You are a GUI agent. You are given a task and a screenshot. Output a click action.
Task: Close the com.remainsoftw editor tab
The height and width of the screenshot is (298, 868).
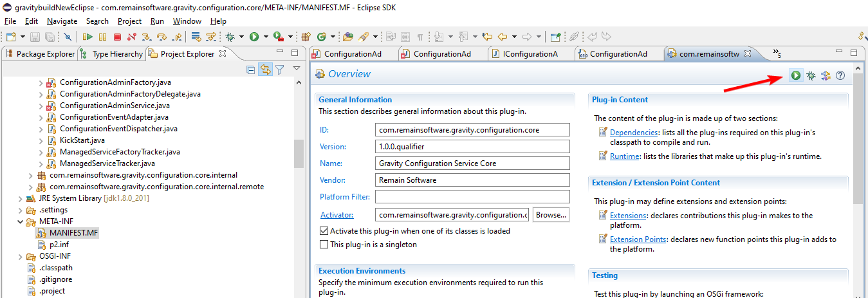(748, 54)
